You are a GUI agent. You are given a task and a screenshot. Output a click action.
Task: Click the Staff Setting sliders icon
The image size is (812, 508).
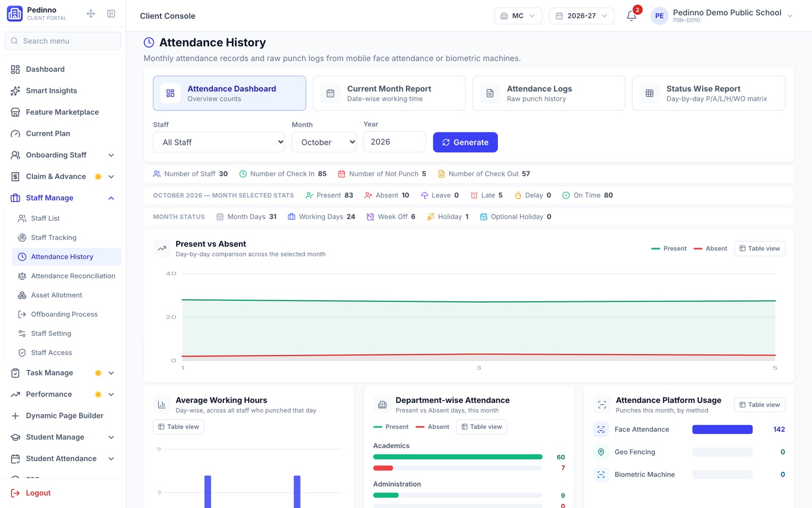tap(22, 333)
